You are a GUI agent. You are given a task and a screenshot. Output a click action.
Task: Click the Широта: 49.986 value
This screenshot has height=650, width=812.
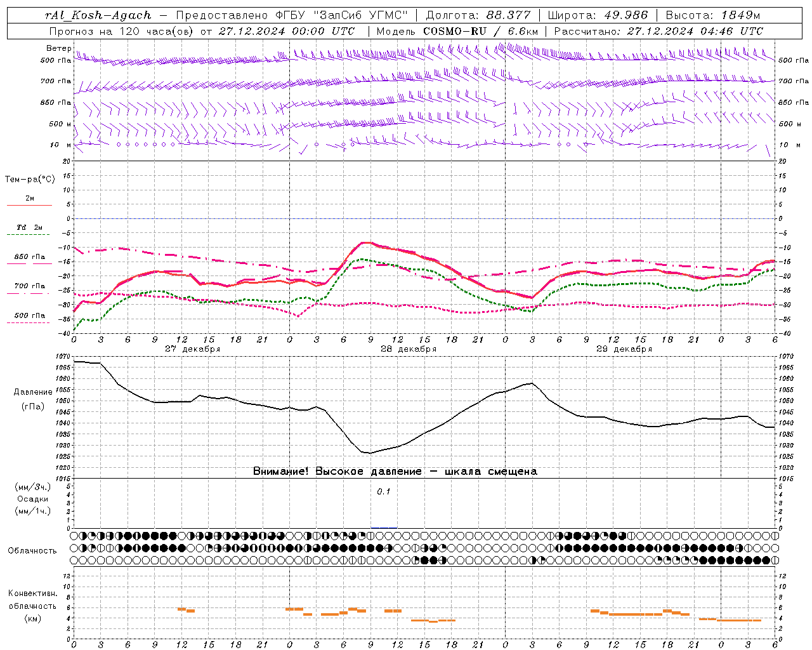[597, 15]
